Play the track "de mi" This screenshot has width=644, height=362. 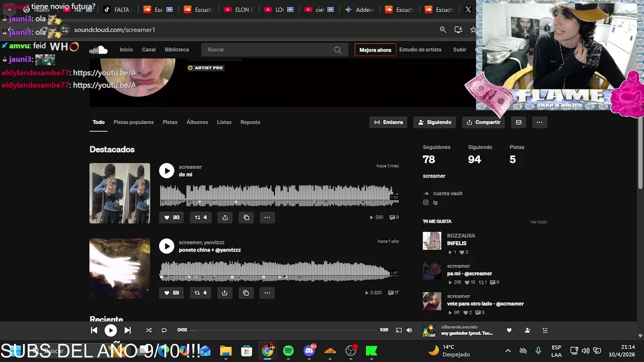pyautogui.click(x=167, y=170)
